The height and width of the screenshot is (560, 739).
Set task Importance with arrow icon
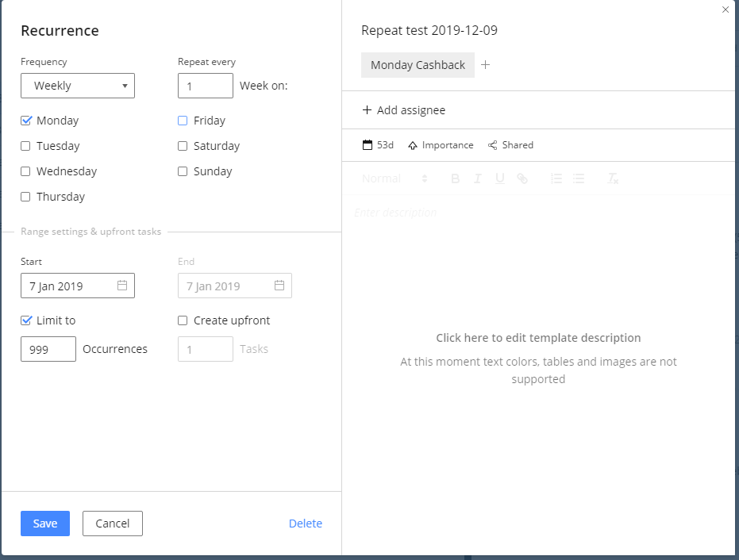coord(413,145)
